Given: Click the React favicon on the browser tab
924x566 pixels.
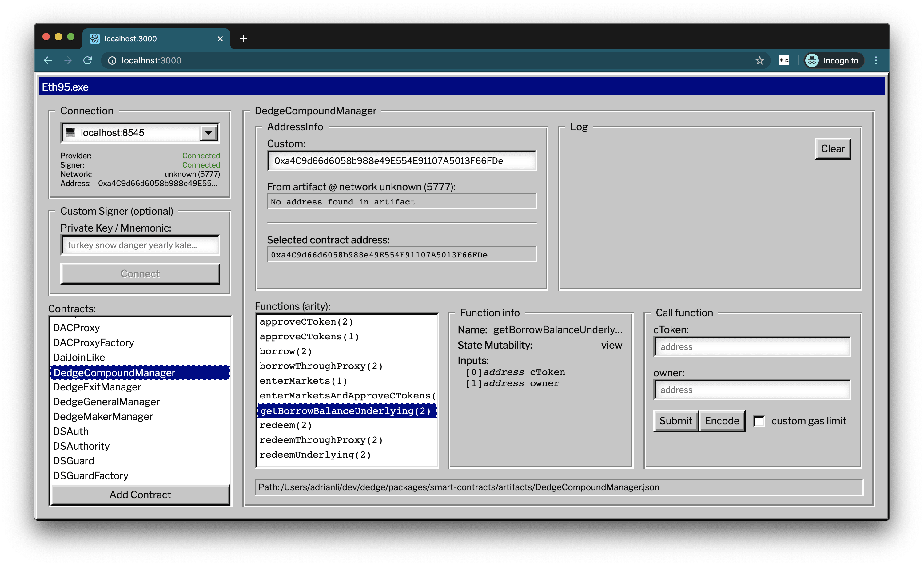Looking at the screenshot, I should pos(94,39).
